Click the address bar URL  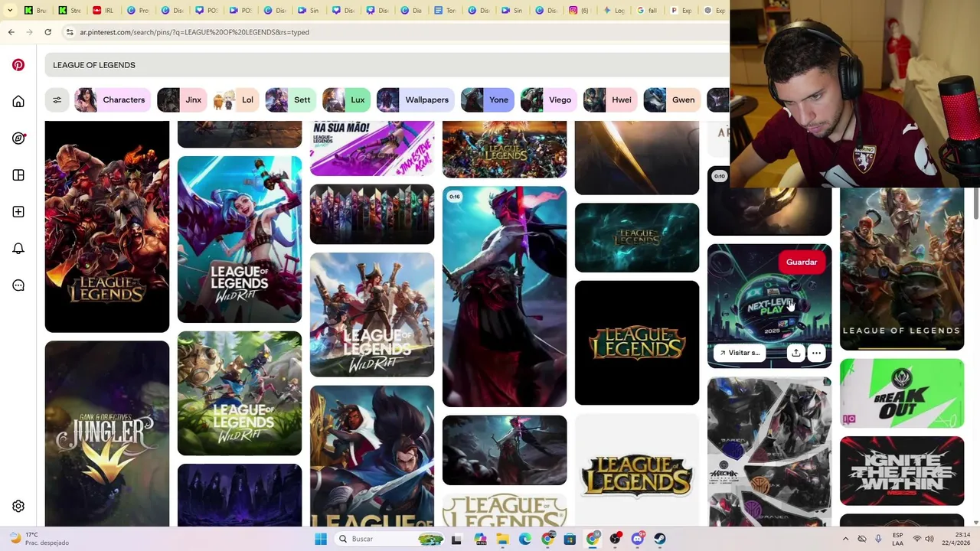click(194, 32)
